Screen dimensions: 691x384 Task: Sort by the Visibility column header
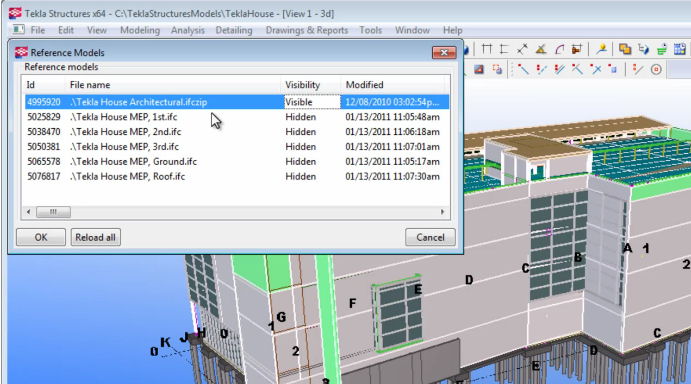point(311,85)
